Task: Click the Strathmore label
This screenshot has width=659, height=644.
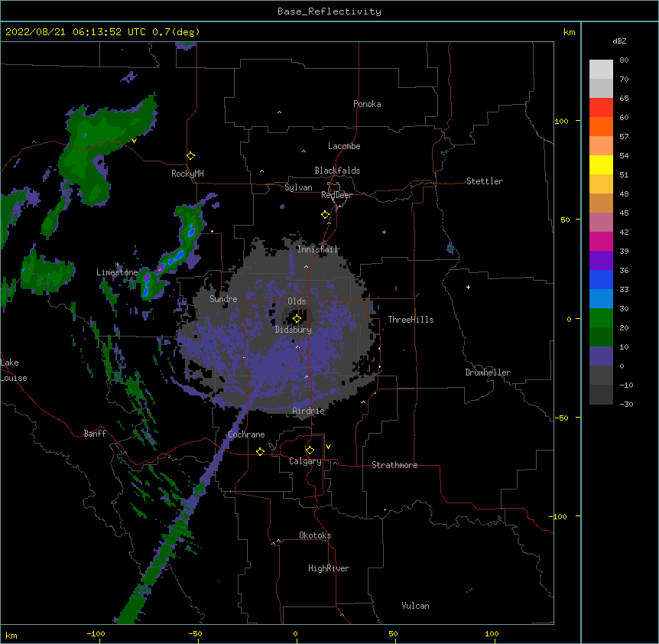Action: [x=394, y=465]
